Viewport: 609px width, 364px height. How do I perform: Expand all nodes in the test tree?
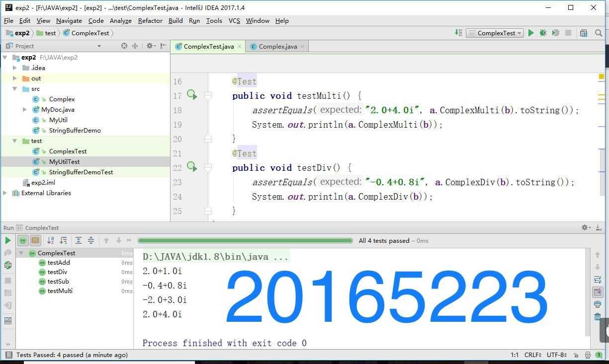point(79,240)
